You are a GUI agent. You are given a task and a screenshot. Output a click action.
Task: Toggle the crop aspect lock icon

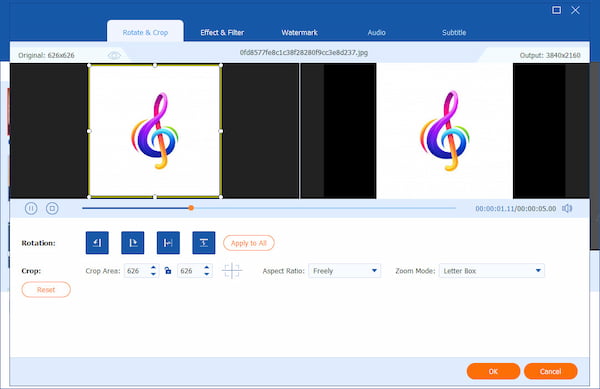pos(168,271)
